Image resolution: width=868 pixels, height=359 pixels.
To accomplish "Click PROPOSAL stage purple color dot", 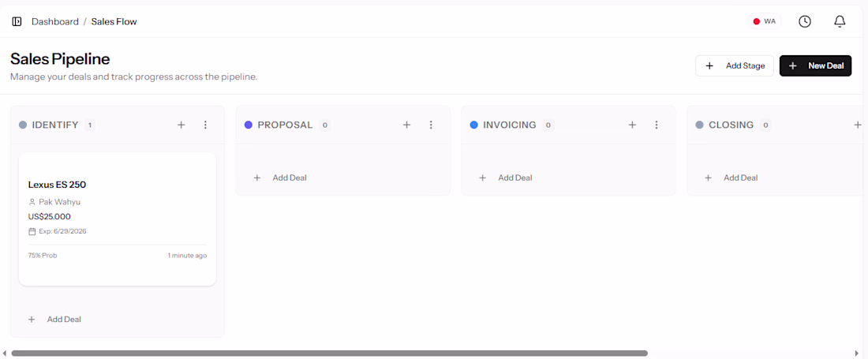I will point(249,125).
